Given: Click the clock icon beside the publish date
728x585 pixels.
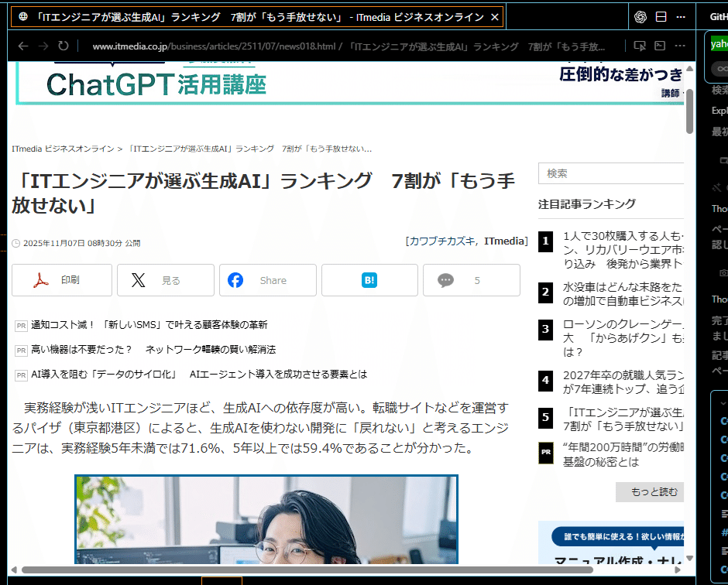Looking at the screenshot, I should click(x=15, y=243).
